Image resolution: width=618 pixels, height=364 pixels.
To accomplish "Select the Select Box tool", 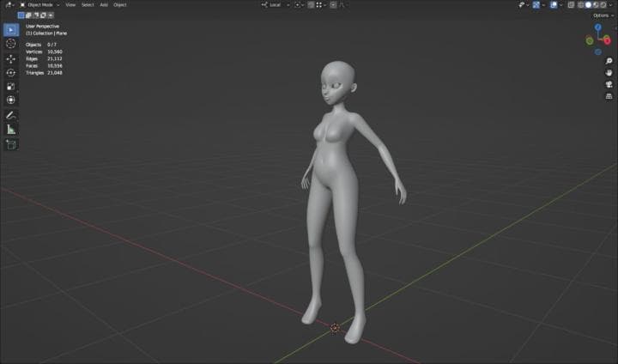I will 11,29.
